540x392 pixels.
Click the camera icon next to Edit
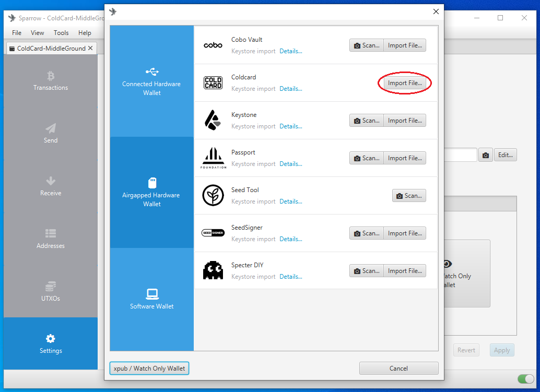tap(486, 155)
